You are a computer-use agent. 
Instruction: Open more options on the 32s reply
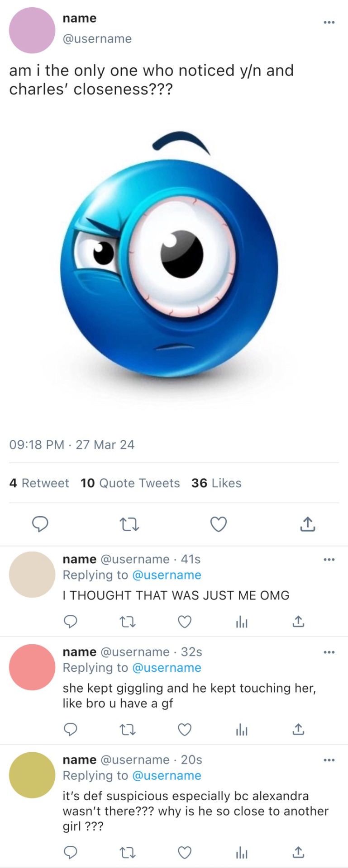click(329, 652)
